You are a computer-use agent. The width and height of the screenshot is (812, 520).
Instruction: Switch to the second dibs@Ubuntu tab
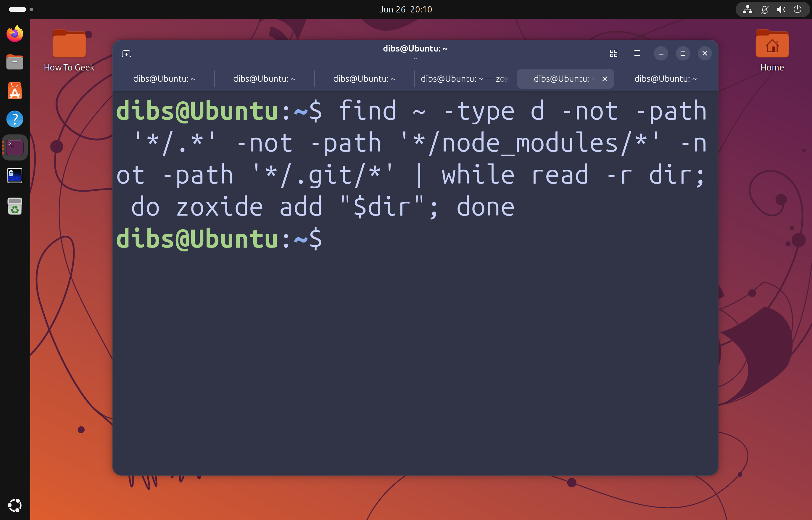click(264, 79)
